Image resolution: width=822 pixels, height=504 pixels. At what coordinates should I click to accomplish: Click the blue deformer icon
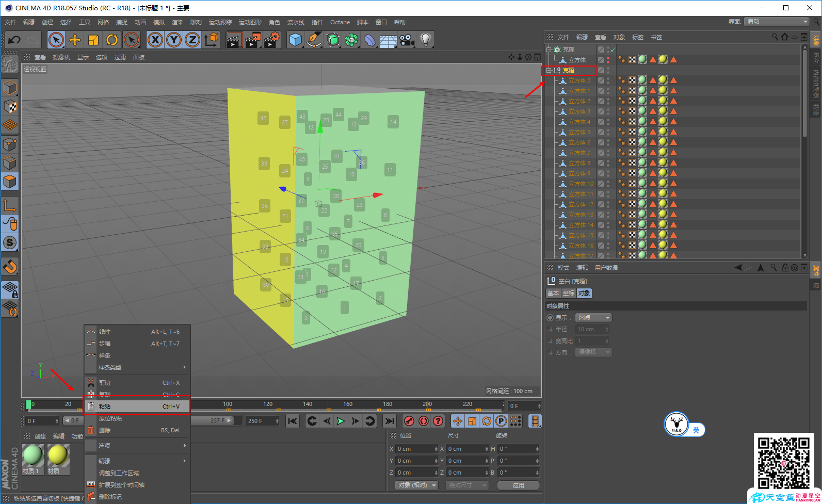[370, 40]
